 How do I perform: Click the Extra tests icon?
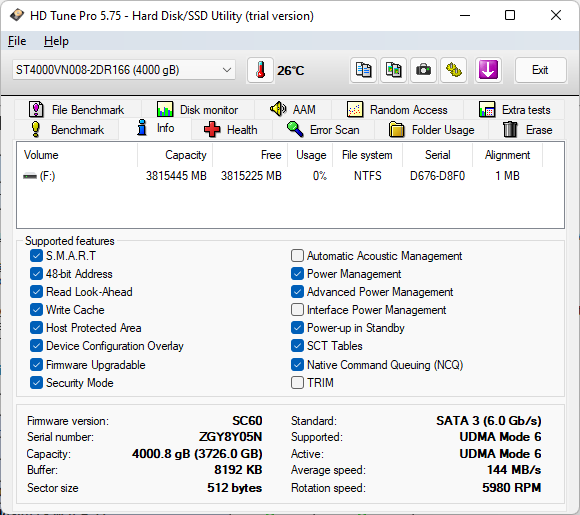[487, 110]
